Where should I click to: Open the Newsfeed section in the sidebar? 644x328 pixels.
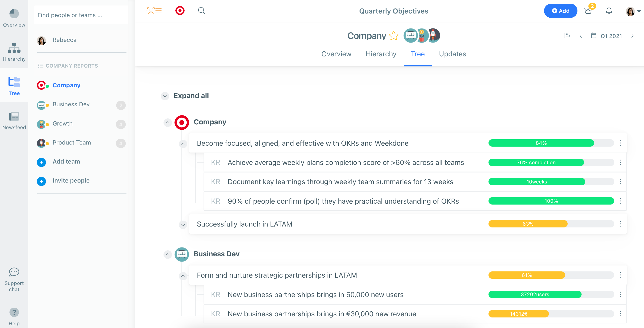tap(14, 120)
